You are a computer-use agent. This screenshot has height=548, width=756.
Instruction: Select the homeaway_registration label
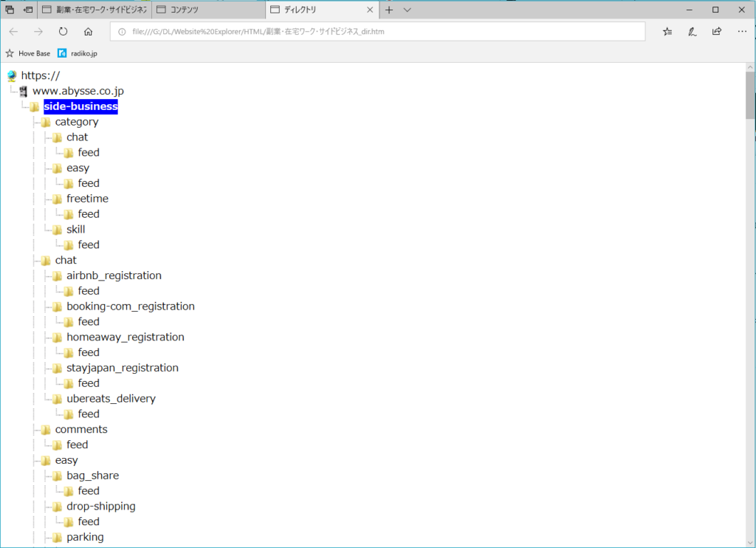point(126,338)
